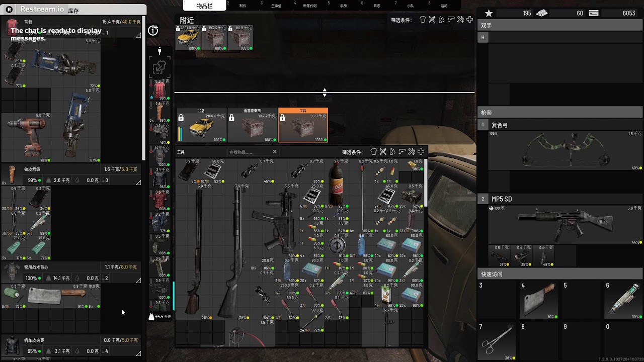Click the circled info icon
Viewport: 644px width, 362px height.
tap(153, 31)
